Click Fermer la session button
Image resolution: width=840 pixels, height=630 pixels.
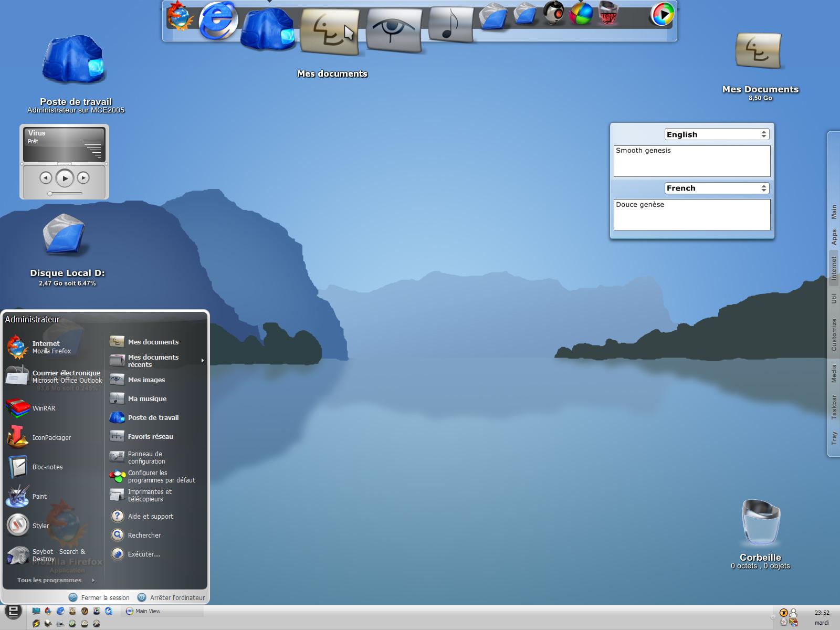[x=99, y=597]
